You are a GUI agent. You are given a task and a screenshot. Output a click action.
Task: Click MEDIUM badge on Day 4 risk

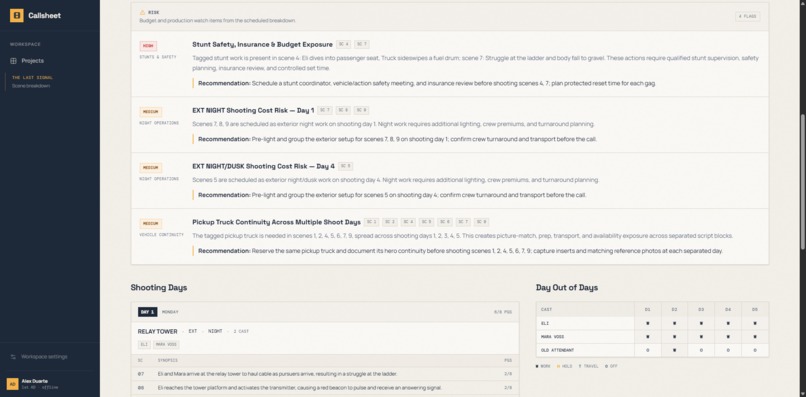151,168
